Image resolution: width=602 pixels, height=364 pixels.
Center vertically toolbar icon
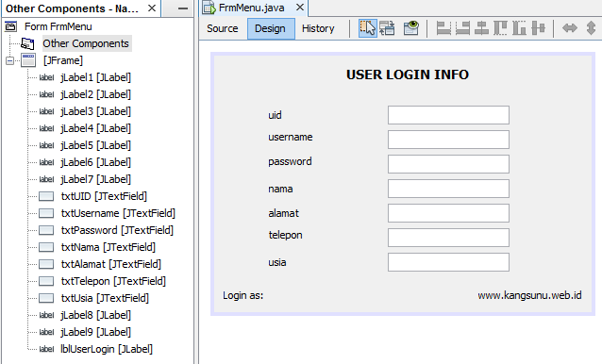click(538, 28)
